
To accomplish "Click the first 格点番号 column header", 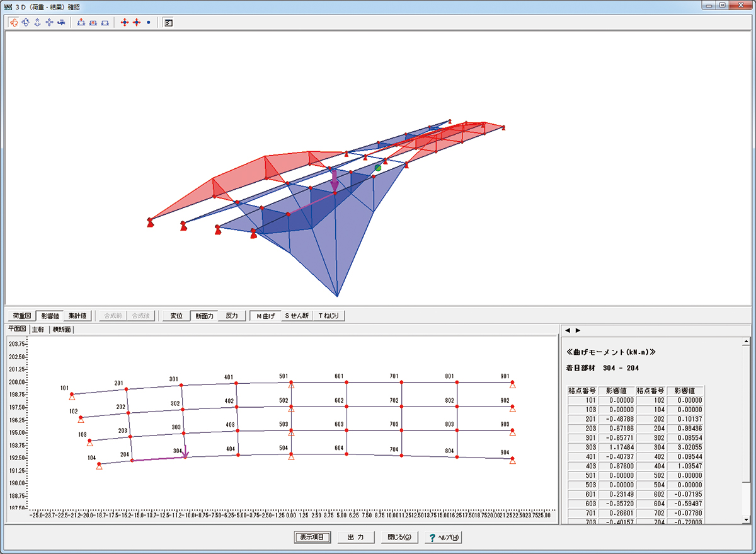I will click(x=583, y=391).
